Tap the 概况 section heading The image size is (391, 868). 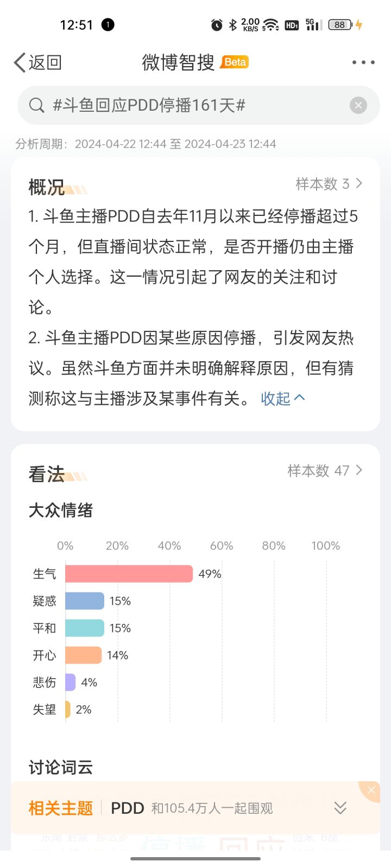47,187
